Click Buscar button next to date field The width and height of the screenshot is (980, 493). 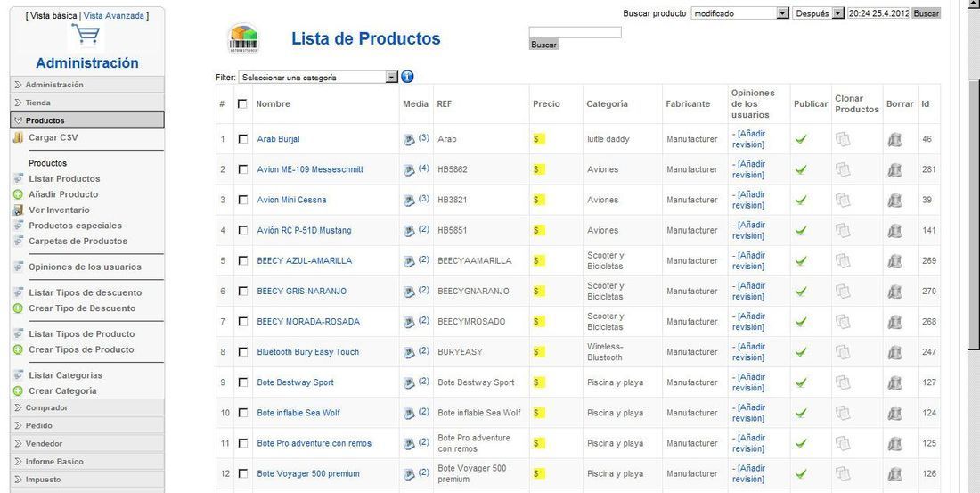(927, 13)
